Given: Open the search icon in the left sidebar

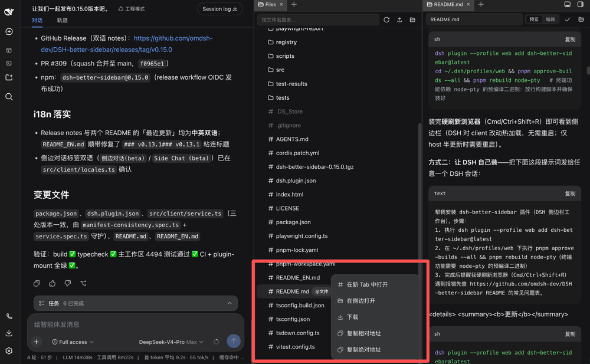Looking at the screenshot, I should 9,97.
